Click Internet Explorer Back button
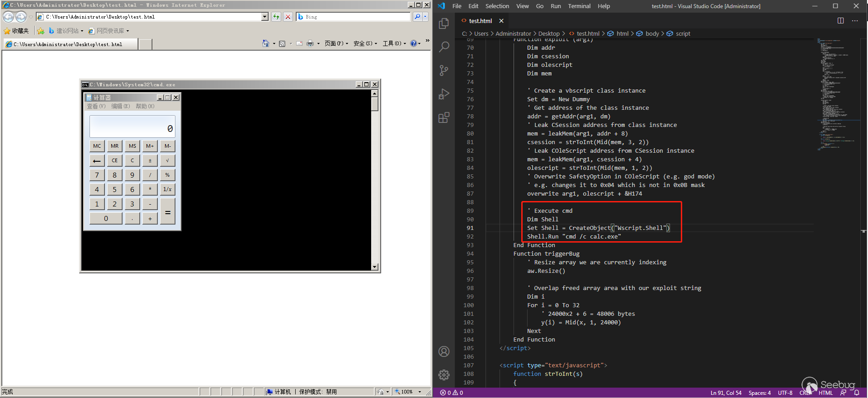The image size is (868, 398). pyautogui.click(x=9, y=17)
